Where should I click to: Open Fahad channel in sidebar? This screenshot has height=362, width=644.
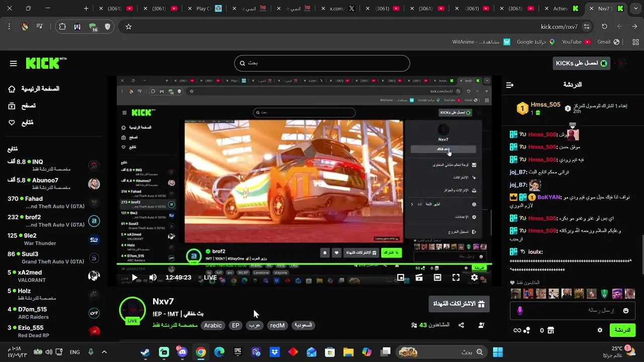(53, 202)
